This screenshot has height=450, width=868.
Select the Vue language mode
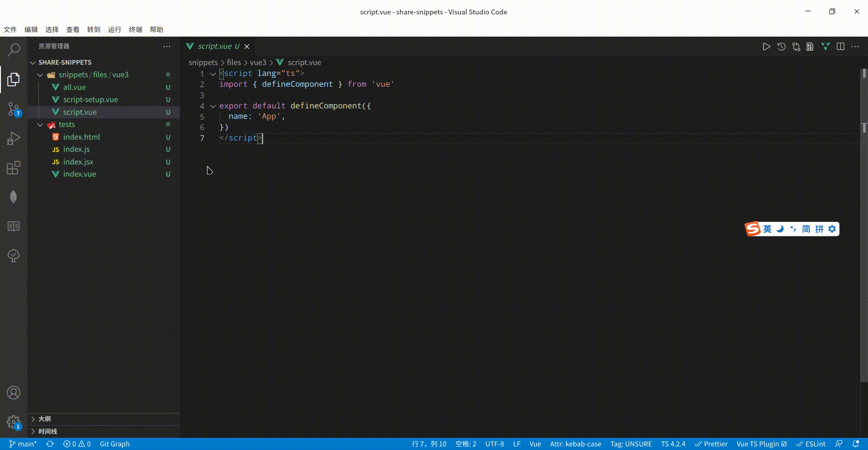(x=535, y=444)
